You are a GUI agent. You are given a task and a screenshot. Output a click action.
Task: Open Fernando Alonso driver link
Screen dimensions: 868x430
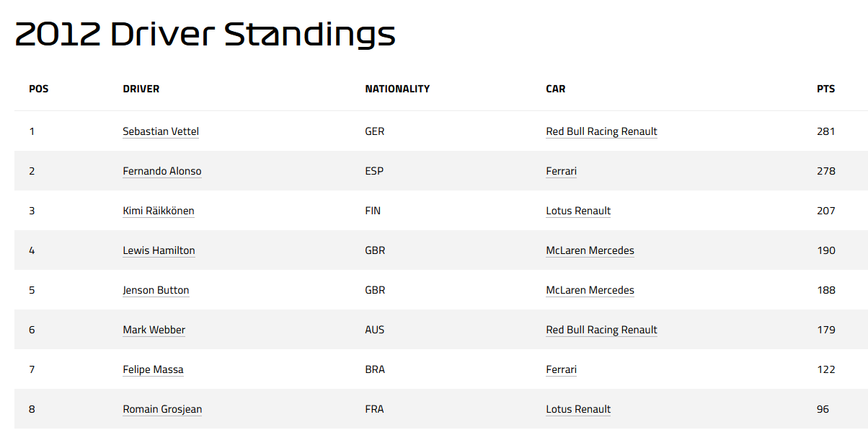coord(162,171)
